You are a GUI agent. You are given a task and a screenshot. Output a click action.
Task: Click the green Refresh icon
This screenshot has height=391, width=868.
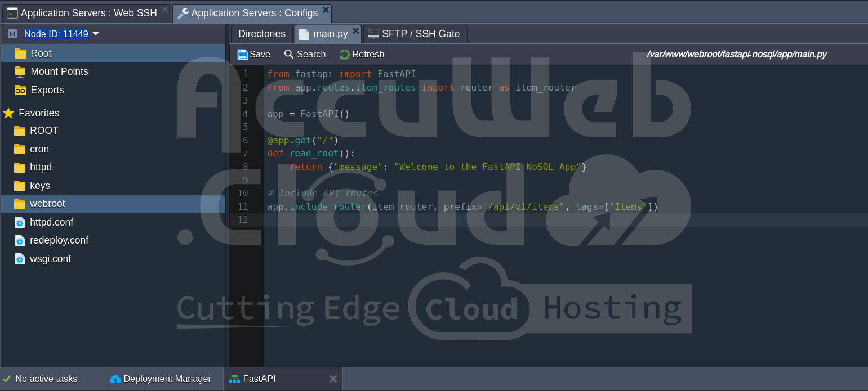pos(345,55)
